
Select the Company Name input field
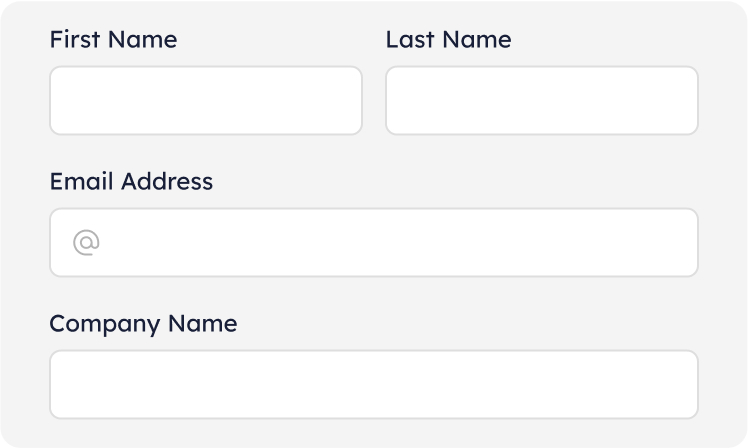tap(373, 384)
